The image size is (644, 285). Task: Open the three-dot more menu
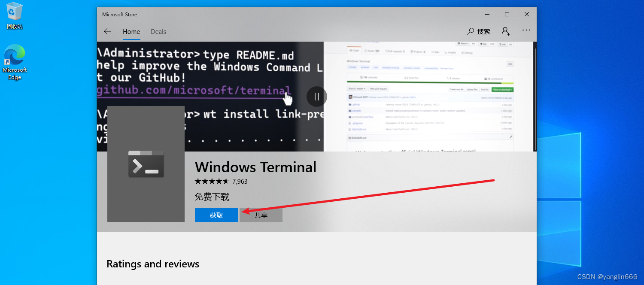coord(526,30)
